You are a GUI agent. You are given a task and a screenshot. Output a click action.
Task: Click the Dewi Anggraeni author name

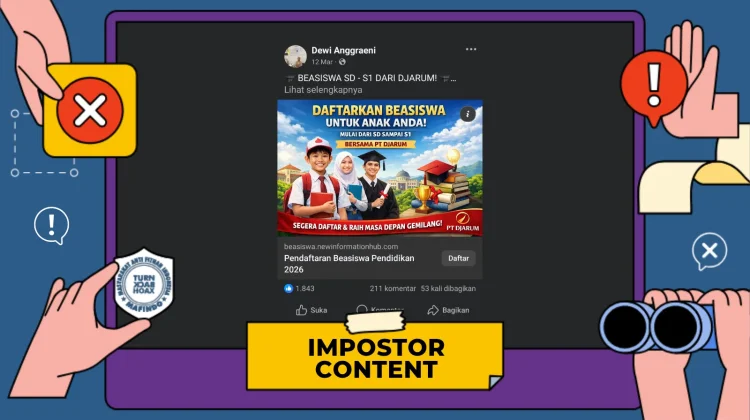(x=343, y=50)
